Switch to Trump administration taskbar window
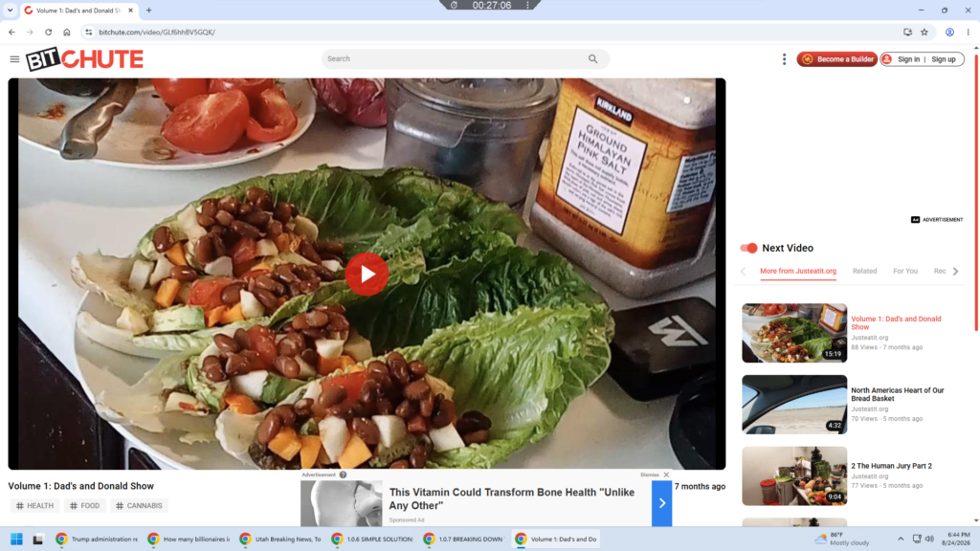 click(97, 539)
